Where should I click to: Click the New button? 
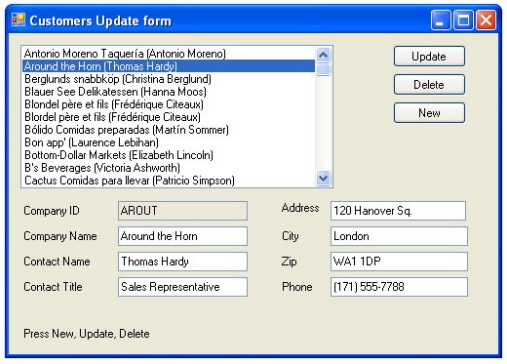(429, 113)
